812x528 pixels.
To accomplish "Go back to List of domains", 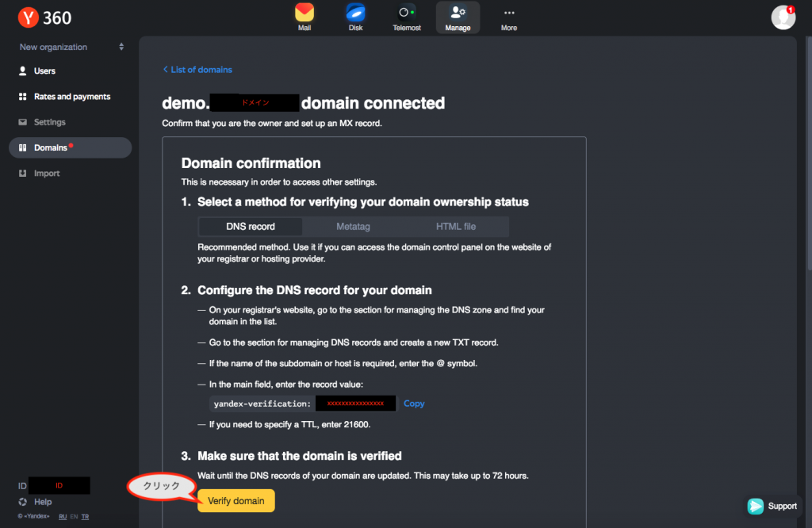I will [197, 69].
